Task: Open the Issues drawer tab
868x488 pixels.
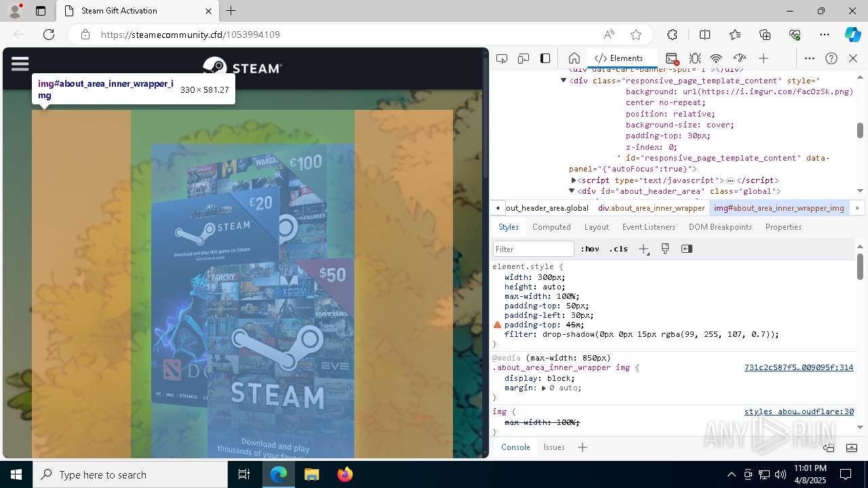Action: [x=554, y=447]
